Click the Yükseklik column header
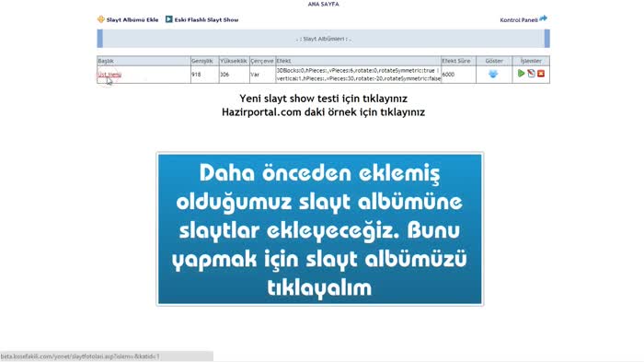This screenshot has height=362, width=644. click(x=234, y=61)
